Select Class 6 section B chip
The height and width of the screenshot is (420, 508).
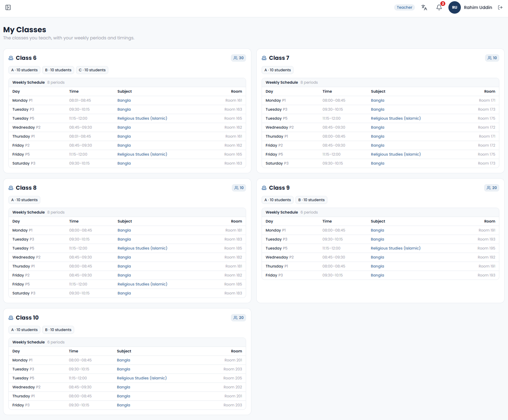click(x=58, y=70)
